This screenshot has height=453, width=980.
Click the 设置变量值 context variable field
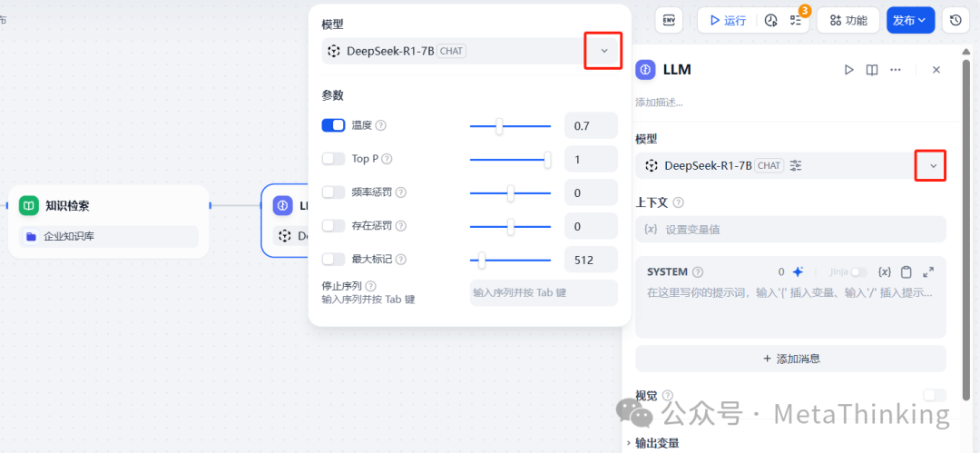tap(790, 229)
